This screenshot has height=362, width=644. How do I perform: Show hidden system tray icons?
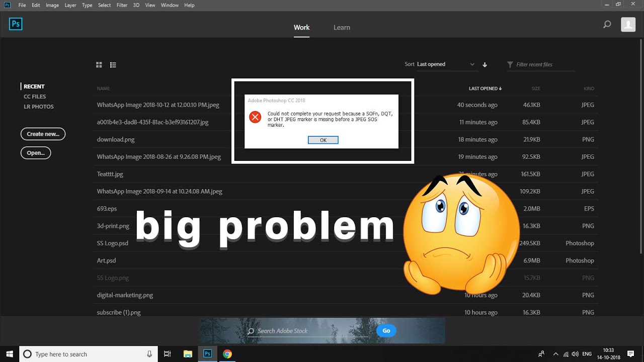coord(555,354)
